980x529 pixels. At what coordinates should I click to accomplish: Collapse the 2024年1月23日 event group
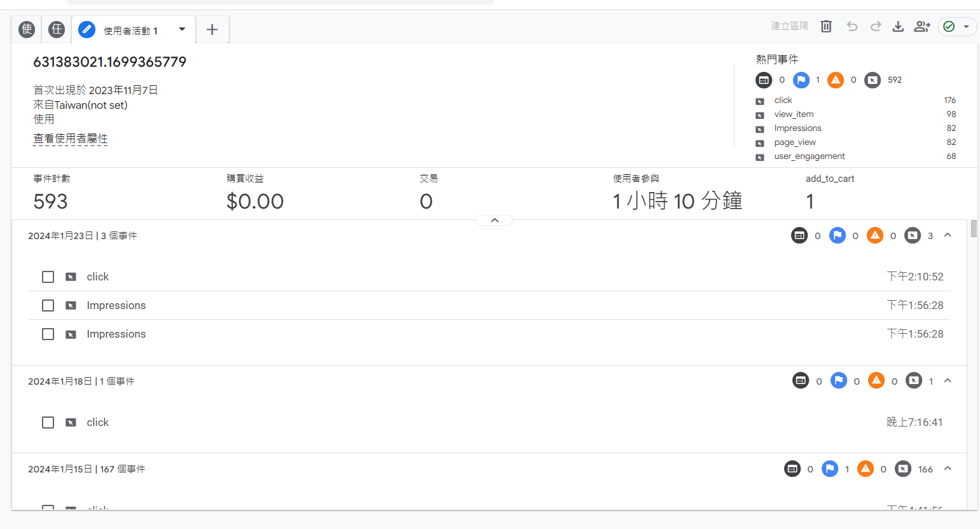click(948, 235)
